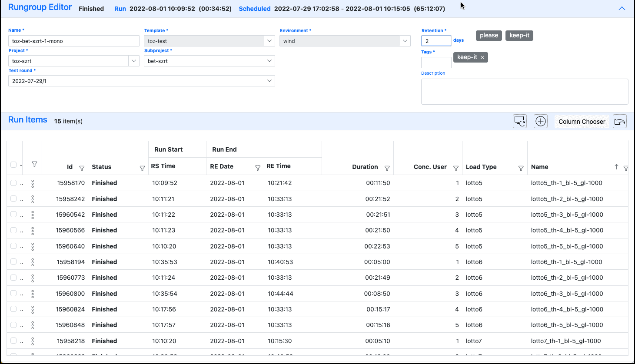Click the 'please' tag suggestion
This screenshot has height=364, width=635.
point(489,36)
